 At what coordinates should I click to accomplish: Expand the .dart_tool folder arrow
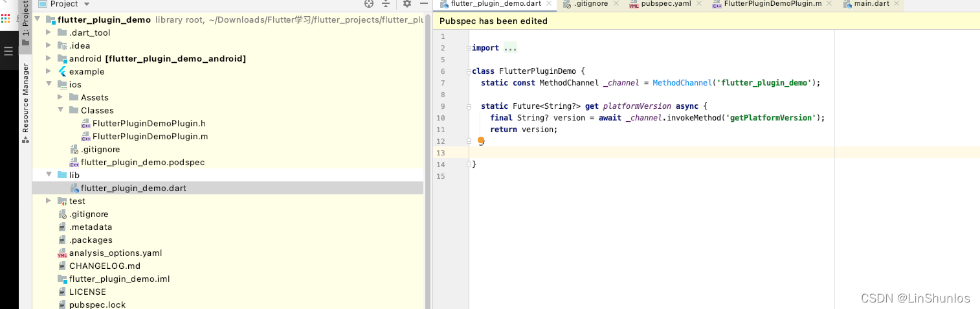(49, 32)
